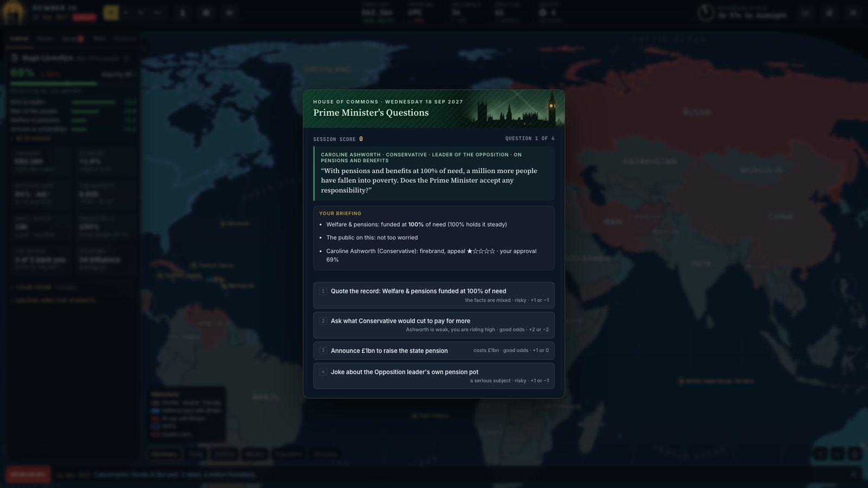Click the 'YOUR BRIEFING' heading
Viewport: 868px width, 488px height.
click(340, 214)
